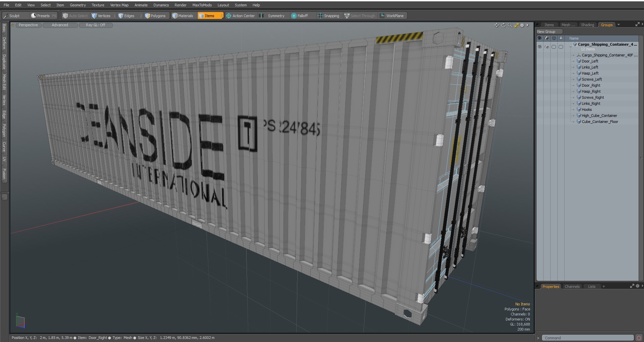Viewport: 644px width, 342px height.
Task: Open the Duplicate sidebar tab
Action: pyautogui.click(x=4, y=62)
